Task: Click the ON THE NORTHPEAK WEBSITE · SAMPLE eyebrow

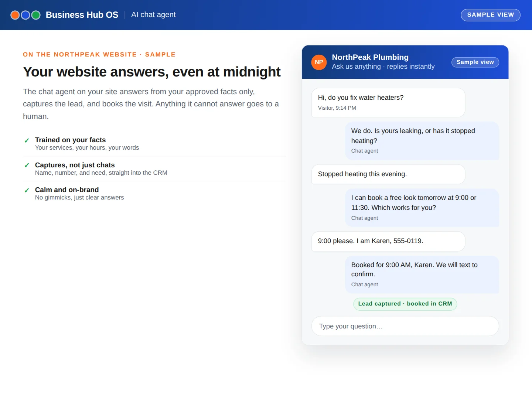Action: 99,54
